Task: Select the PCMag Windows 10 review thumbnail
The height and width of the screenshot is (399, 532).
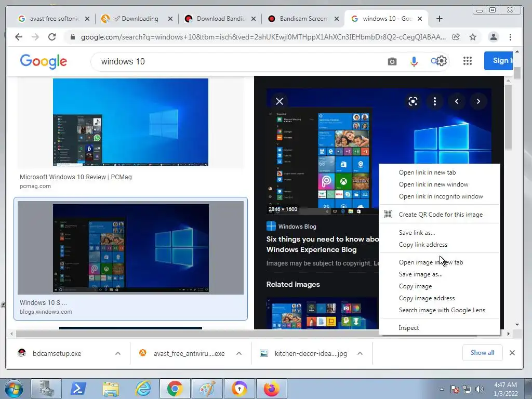Action: (130, 122)
